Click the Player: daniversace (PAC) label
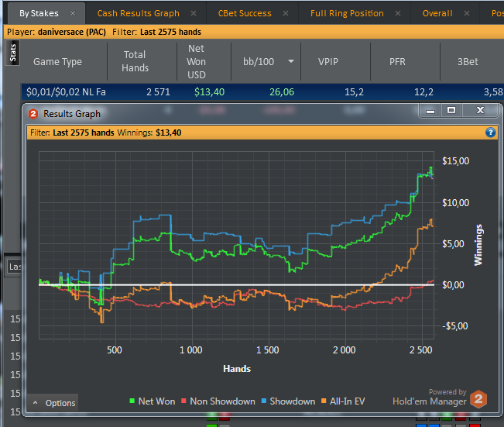The height and width of the screenshot is (427, 504). tap(57, 32)
